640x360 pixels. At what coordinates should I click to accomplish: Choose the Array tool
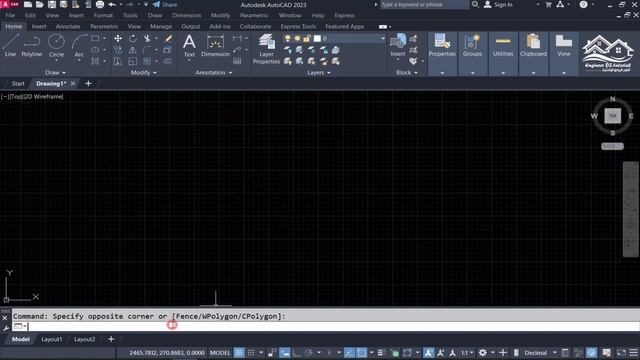[147, 61]
